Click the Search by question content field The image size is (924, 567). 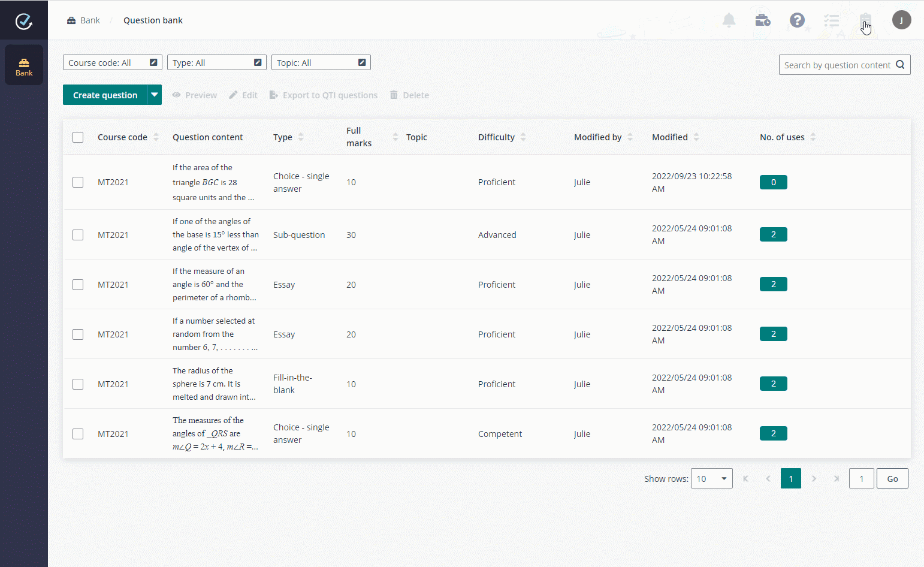837,65
